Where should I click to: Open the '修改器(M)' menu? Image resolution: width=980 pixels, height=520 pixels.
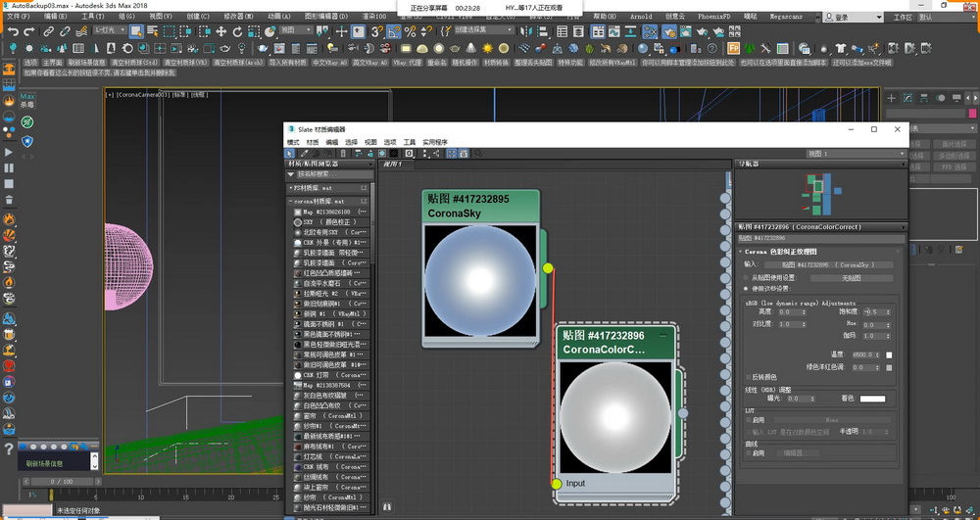(239, 17)
